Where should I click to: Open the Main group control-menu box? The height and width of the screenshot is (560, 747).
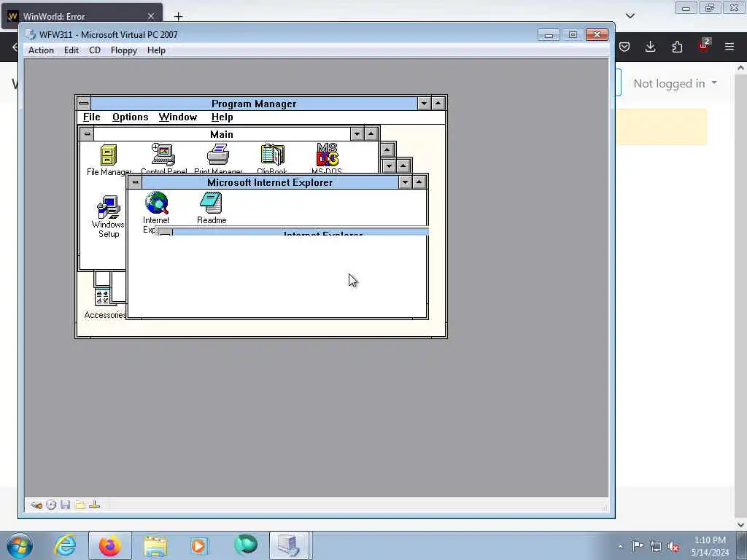coord(87,134)
